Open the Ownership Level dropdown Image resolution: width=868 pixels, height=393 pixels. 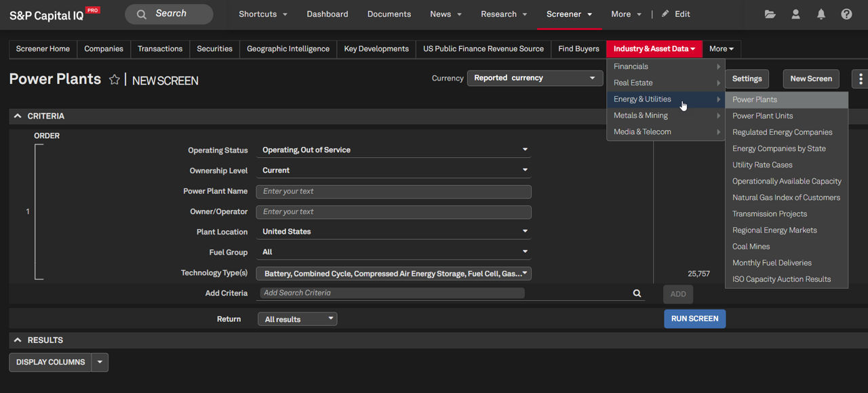393,170
